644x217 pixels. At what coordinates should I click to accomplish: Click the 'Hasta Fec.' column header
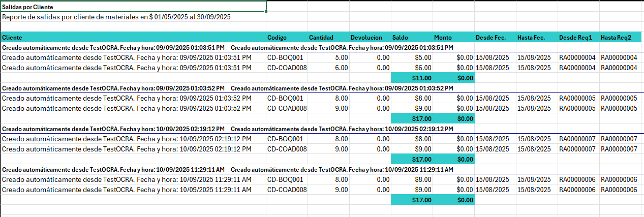coord(537,37)
